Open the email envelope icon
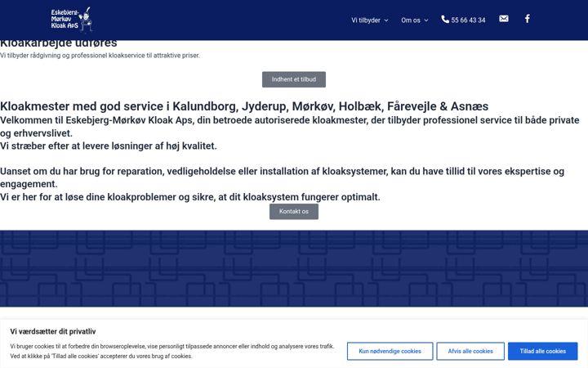The height and width of the screenshot is (368, 588). click(504, 19)
